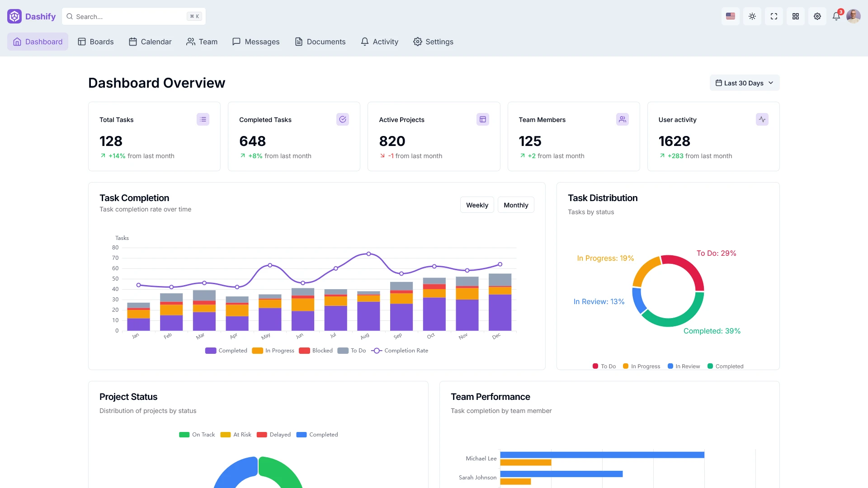Open the Team tab
The height and width of the screenshot is (488, 868).
coord(202,42)
